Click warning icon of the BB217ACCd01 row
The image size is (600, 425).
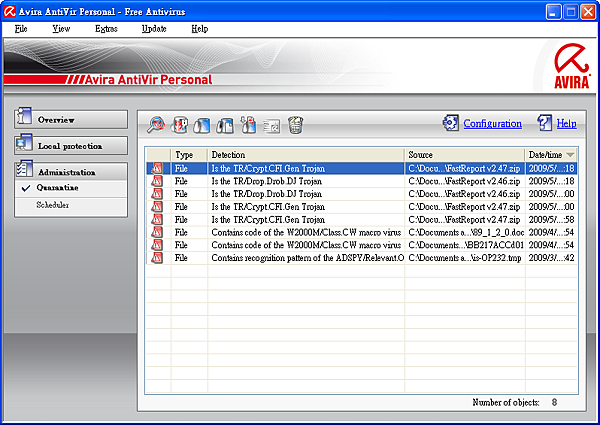click(157, 245)
